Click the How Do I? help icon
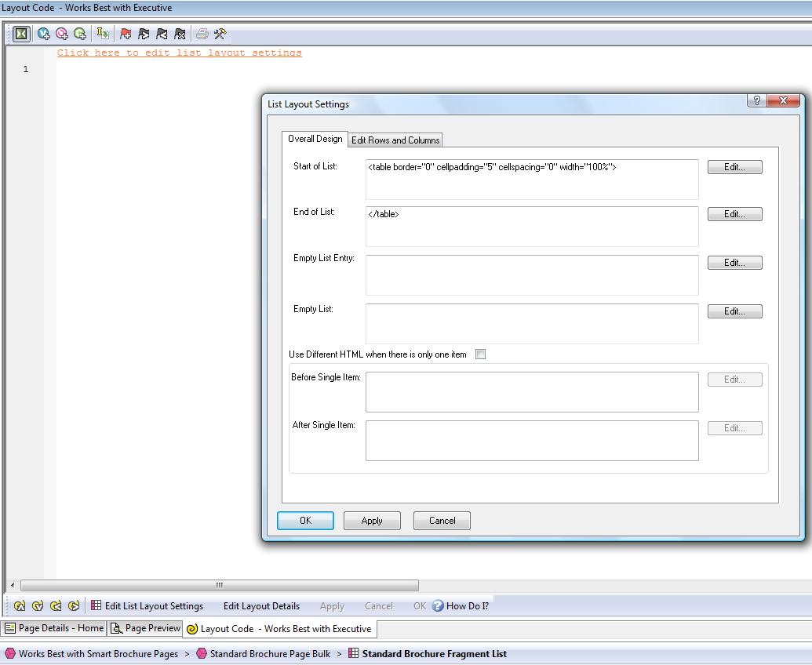This screenshot has height=665, width=812. pyautogui.click(x=438, y=605)
